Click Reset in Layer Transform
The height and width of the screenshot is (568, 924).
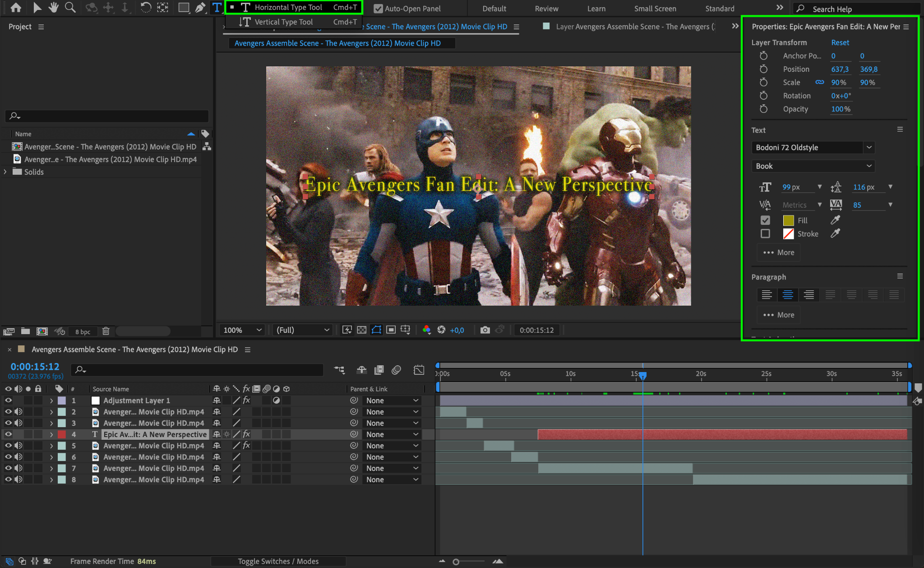pos(840,42)
